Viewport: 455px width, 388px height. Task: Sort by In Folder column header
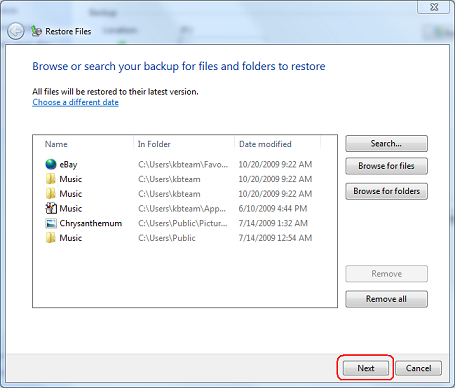click(154, 144)
